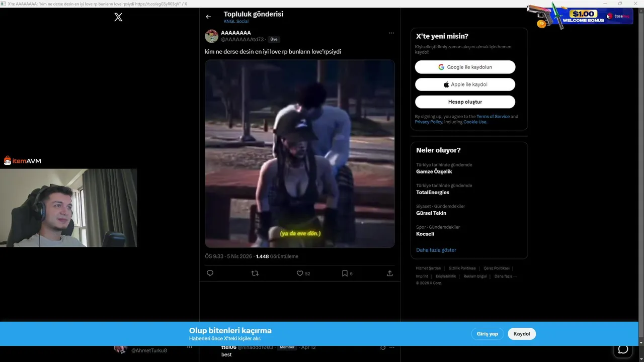Image resolution: width=644 pixels, height=362 pixels.
Task: Open the Terms of Service link
Action: click(x=493, y=117)
